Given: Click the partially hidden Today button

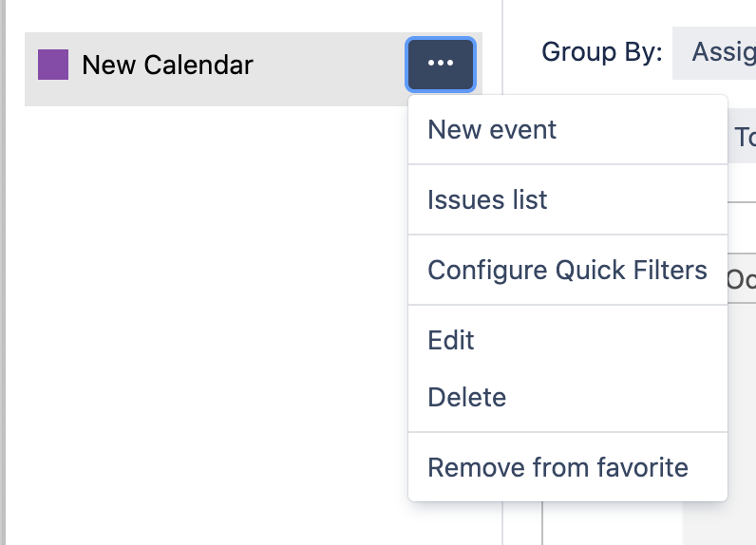Looking at the screenshot, I should [x=743, y=137].
